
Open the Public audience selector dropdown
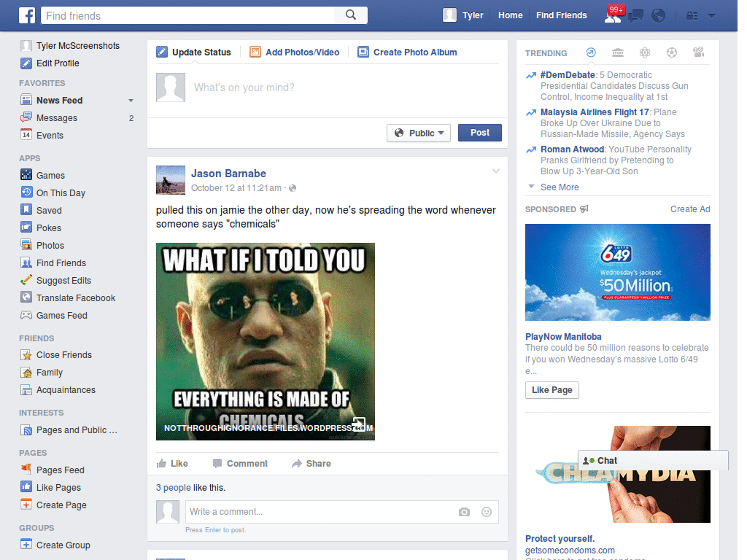coord(419,133)
